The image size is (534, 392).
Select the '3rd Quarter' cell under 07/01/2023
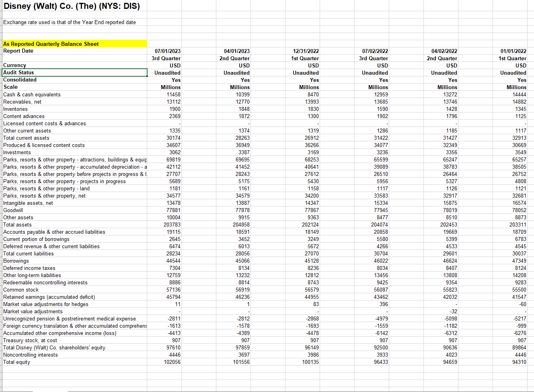tap(166, 58)
